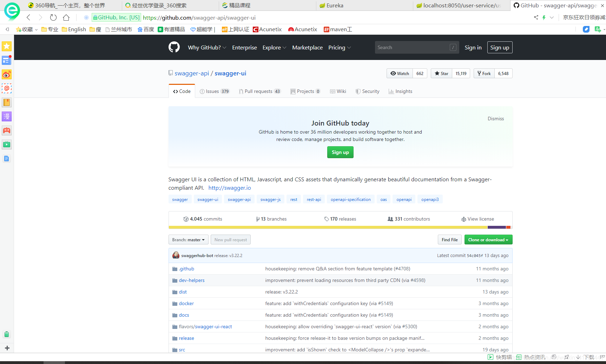Open the Security tab
The image size is (606, 364).
pyautogui.click(x=367, y=91)
